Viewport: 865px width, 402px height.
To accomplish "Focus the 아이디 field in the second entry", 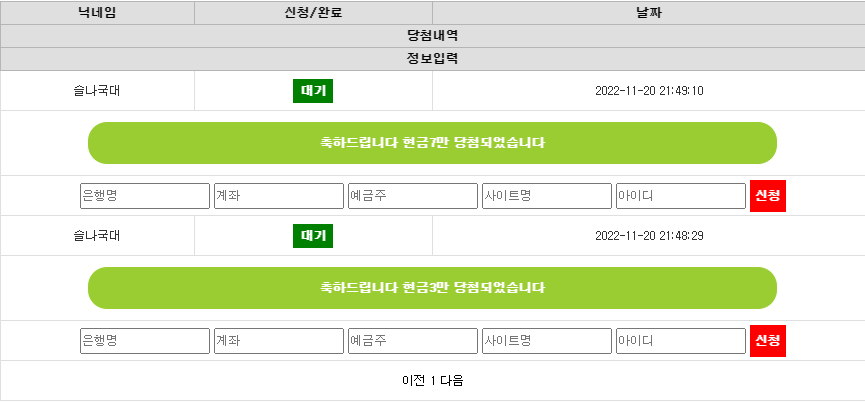I will [x=681, y=341].
